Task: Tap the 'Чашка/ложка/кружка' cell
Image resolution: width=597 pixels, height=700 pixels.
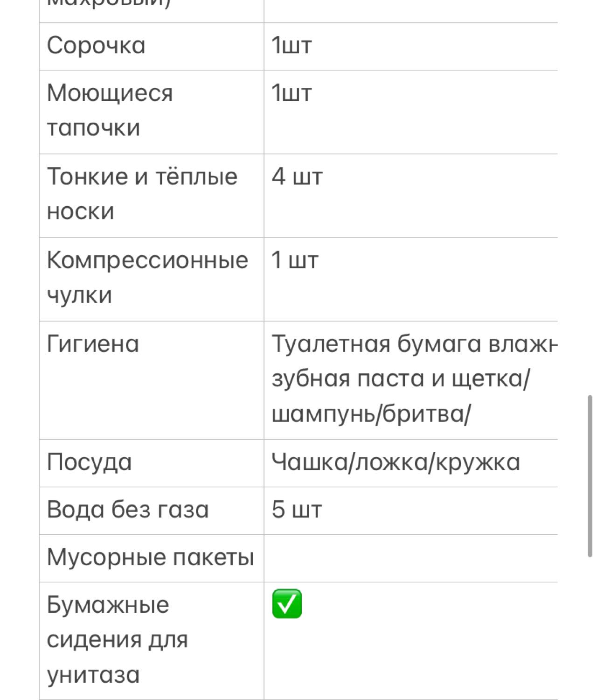Action: pyautogui.click(x=411, y=463)
